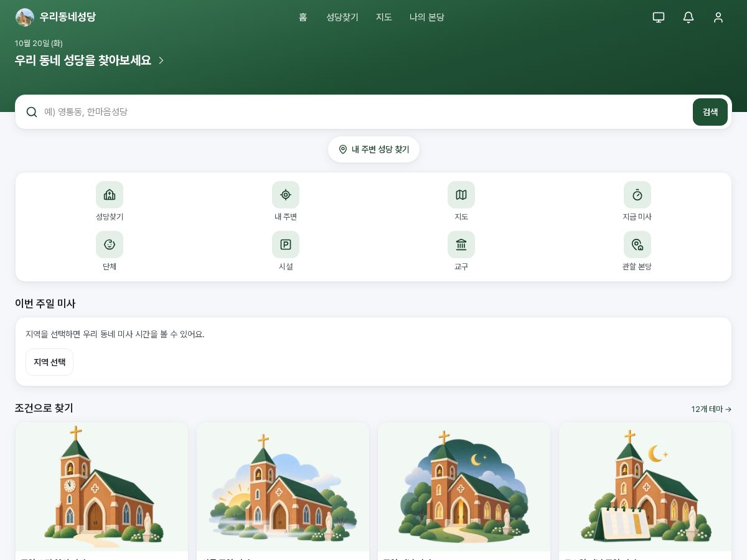
Task: Click the 이번 주일 미사 heading
Action: 45,304
